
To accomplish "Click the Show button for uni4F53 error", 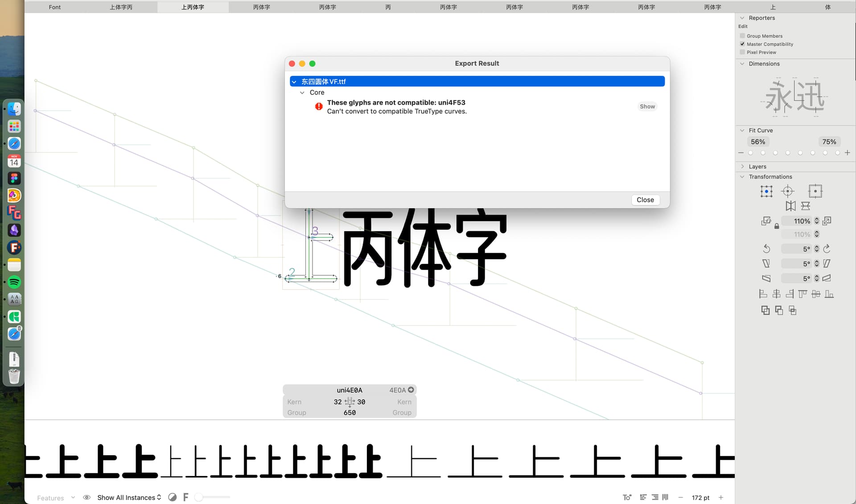I will [647, 106].
